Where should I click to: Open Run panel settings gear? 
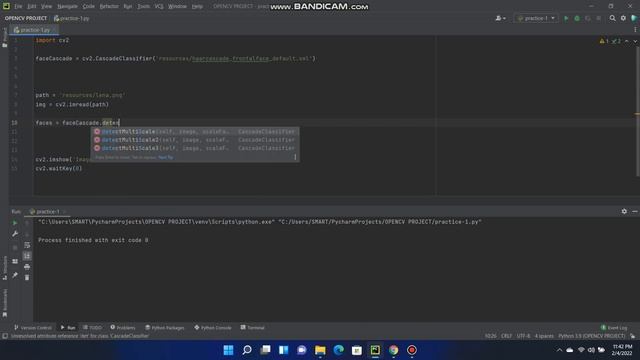point(624,211)
